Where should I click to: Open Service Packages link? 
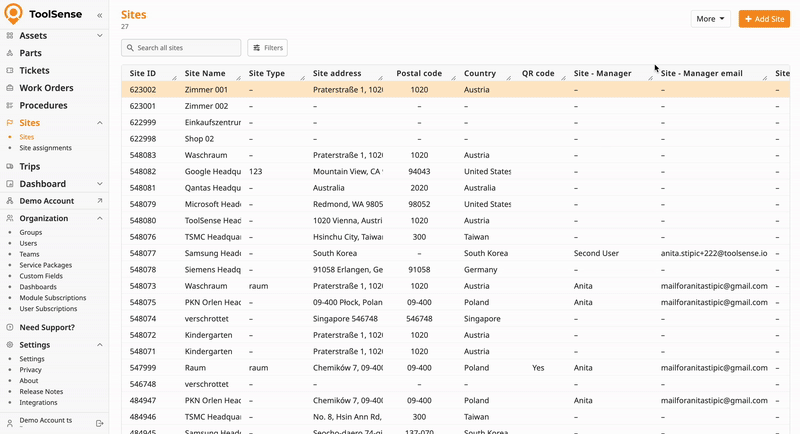point(45,265)
